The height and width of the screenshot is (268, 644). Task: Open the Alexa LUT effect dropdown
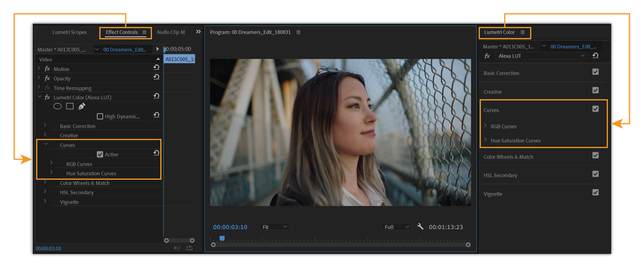pos(541,56)
